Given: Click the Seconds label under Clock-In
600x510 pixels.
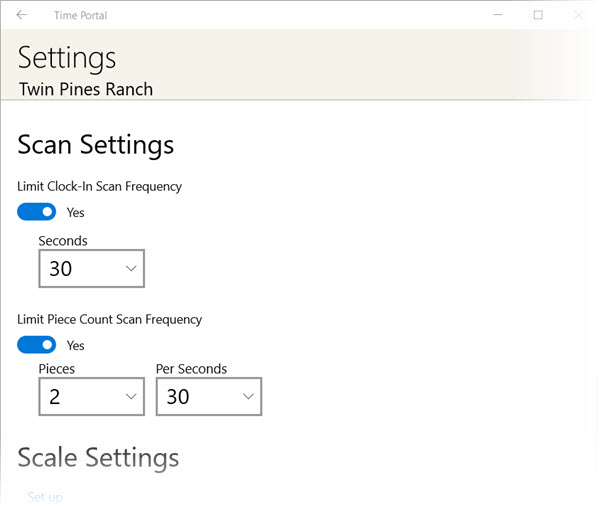Looking at the screenshot, I should coord(63,241).
